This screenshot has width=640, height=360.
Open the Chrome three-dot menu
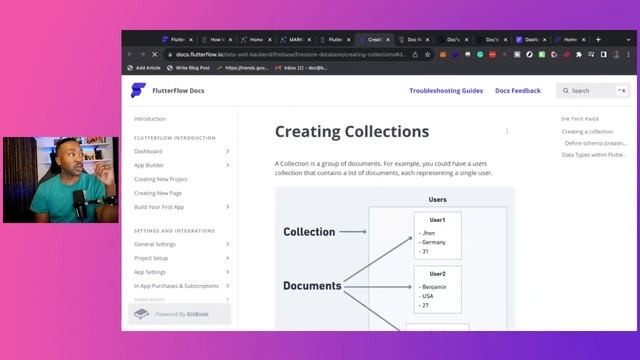[x=629, y=54]
